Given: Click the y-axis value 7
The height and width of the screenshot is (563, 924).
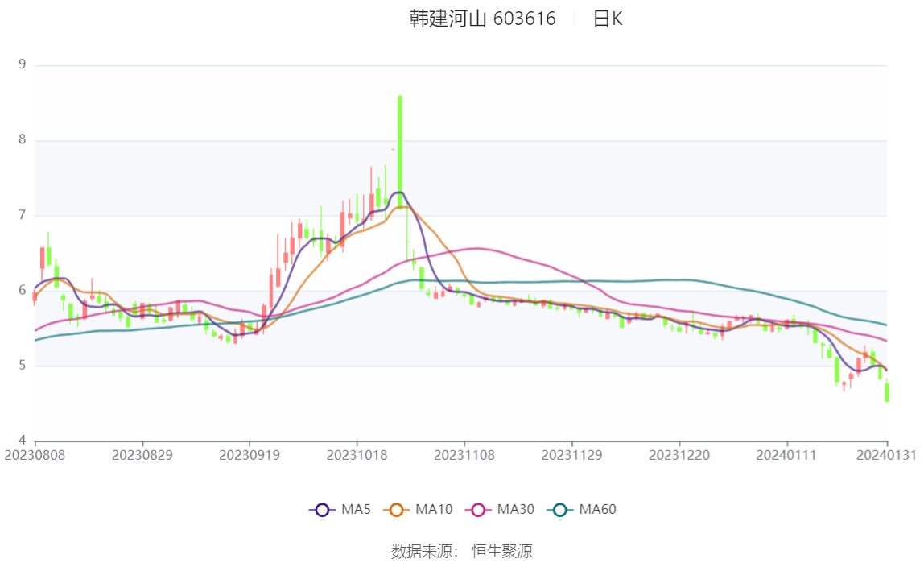Looking at the screenshot, I should [23, 215].
